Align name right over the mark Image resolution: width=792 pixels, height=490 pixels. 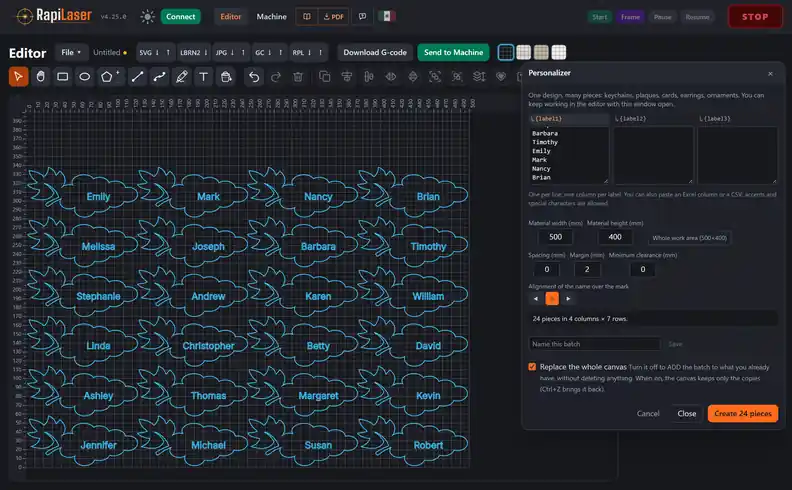568,299
